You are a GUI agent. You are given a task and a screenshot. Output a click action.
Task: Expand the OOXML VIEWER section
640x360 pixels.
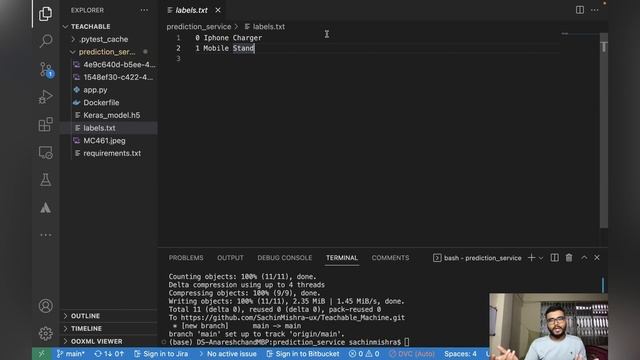click(96, 341)
